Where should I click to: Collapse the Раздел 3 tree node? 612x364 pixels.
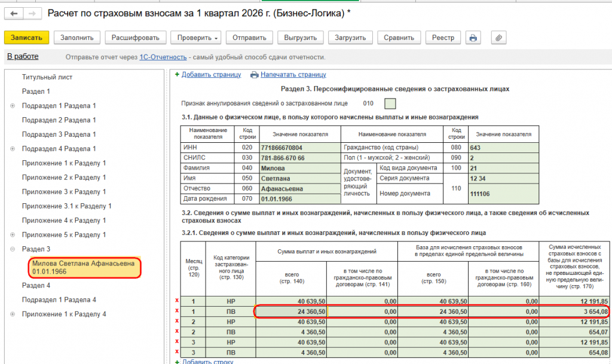click(x=13, y=249)
